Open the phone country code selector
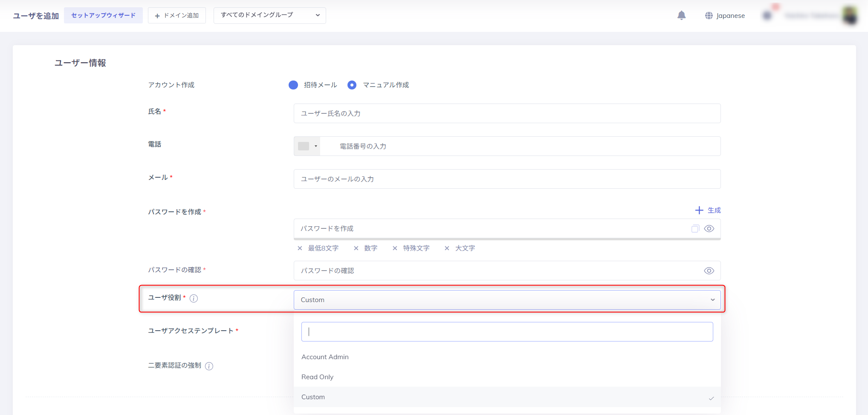The image size is (868, 415). 307,146
